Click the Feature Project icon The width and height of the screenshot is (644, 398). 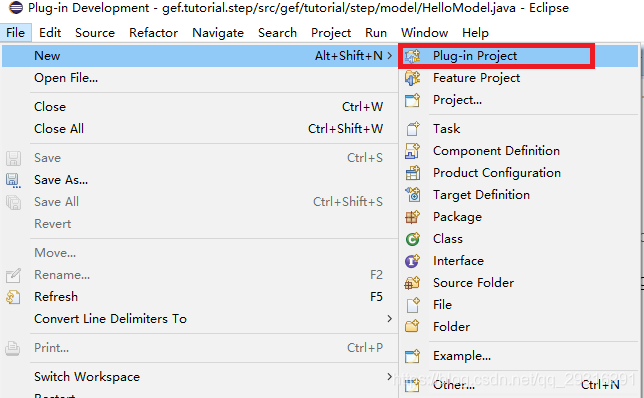pos(413,78)
